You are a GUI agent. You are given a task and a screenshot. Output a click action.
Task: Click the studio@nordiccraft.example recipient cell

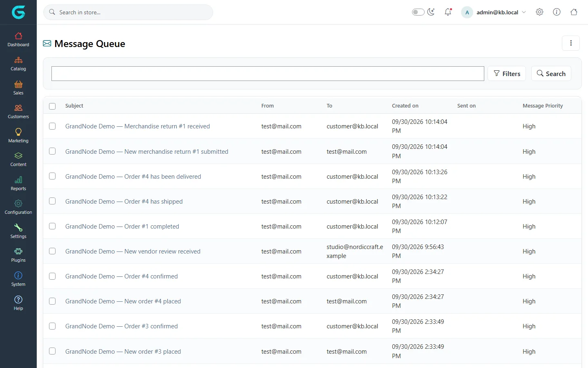(355, 251)
